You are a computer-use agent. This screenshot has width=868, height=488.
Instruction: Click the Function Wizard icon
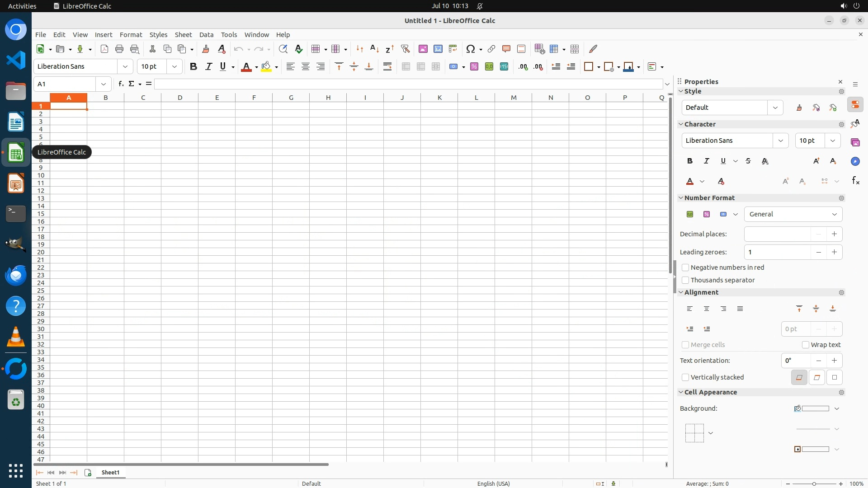[121, 84]
